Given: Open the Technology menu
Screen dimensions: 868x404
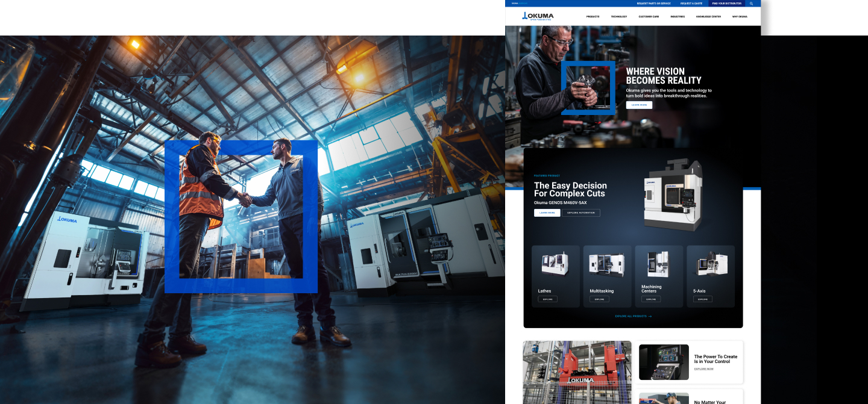Looking at the screenshot, I should [x=618, y=17].
